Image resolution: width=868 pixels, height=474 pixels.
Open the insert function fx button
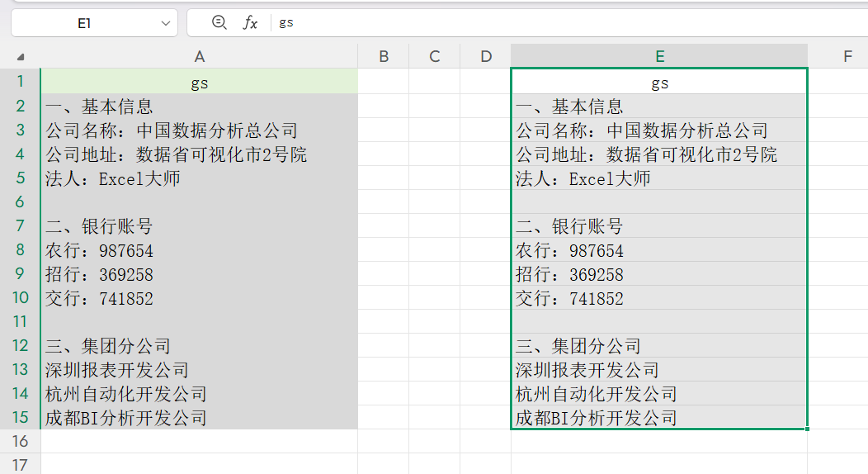[x=250, y=22]
